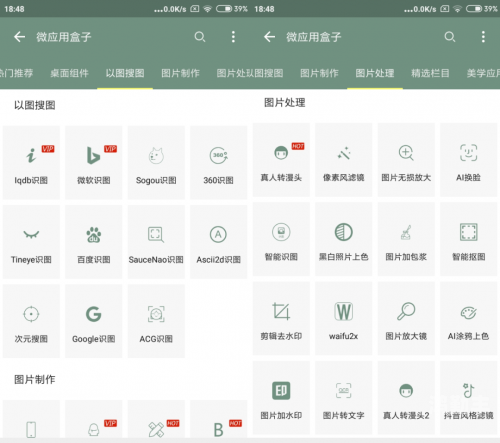Open the 次元搜图 tool

pyautogui.click(x=31, y=321)
